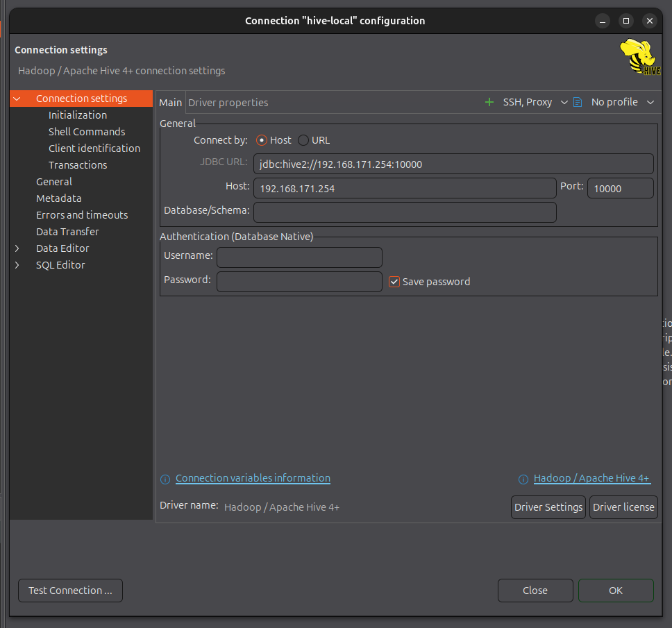This screenshot has width=672, height=628.
Task: Select the Host radio button
Action: pyautogui.click(x=262, y=140)
